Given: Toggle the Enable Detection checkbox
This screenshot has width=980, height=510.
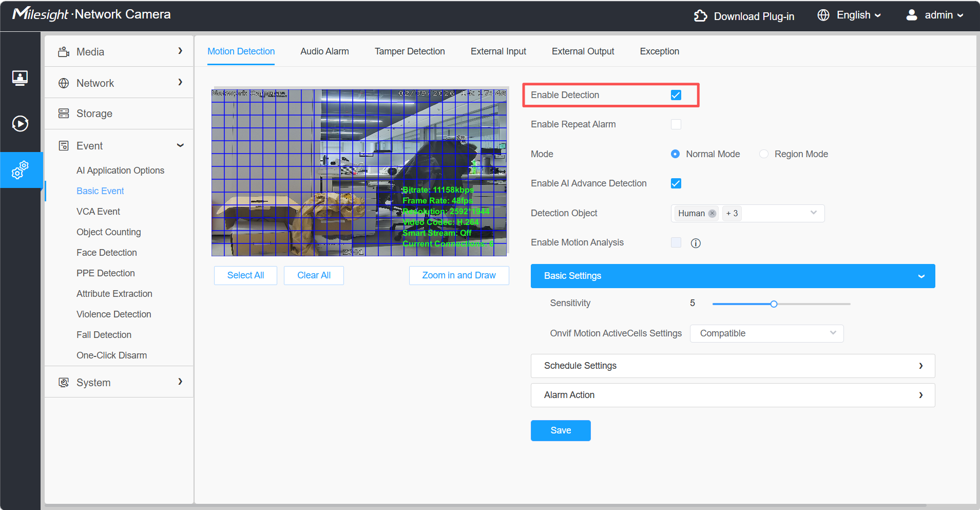Looking at the screenshot, I should 676,95.
